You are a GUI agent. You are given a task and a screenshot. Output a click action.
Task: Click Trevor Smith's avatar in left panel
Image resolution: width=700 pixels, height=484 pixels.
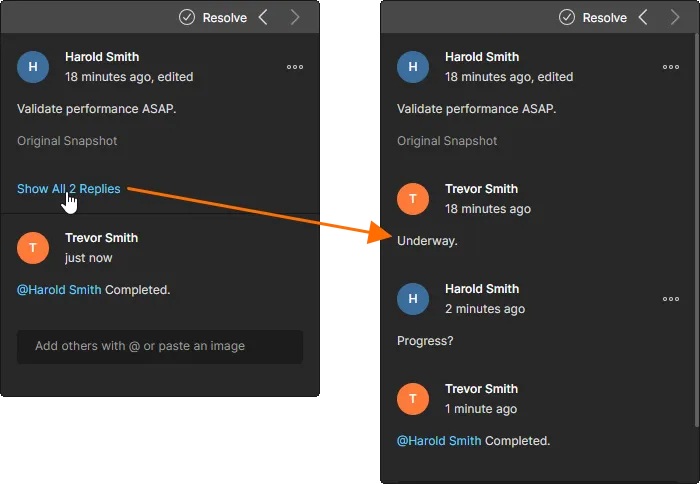(33, 248)
